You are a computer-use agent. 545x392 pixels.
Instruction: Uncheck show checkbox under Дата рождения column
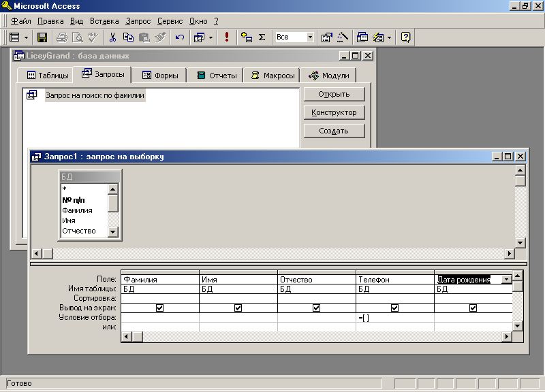tap(473, 308)
